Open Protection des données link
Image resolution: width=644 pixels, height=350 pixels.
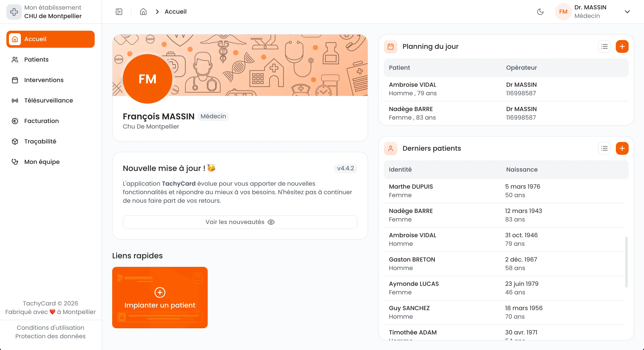point(51,336)
